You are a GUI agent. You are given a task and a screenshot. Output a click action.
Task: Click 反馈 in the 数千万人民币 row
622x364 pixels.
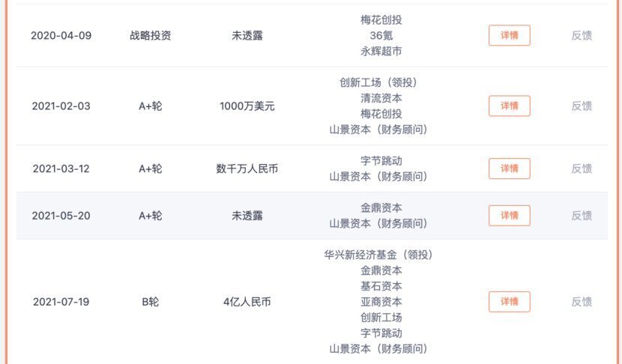point(582,169)
